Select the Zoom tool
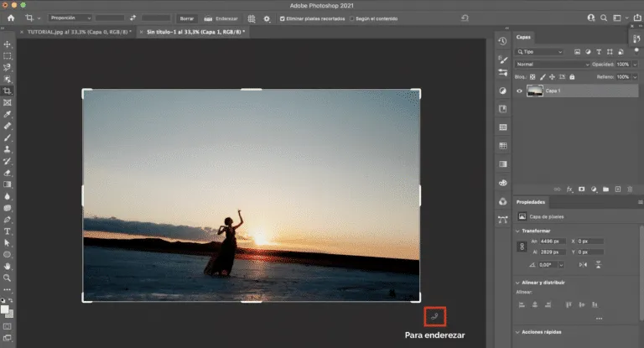Viewport: 644px width, 348px height. [7, 278]
